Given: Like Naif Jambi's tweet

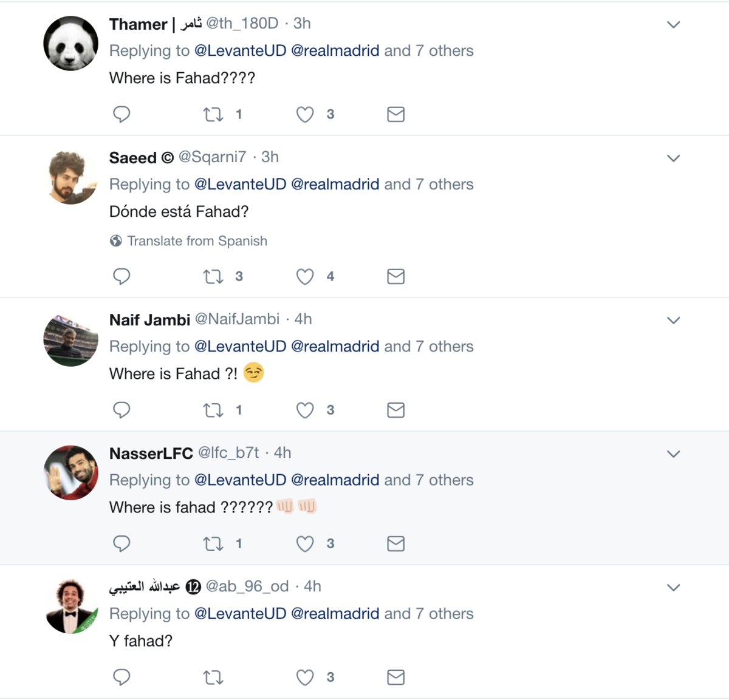Looking at the screenshot, I should 305,410.
